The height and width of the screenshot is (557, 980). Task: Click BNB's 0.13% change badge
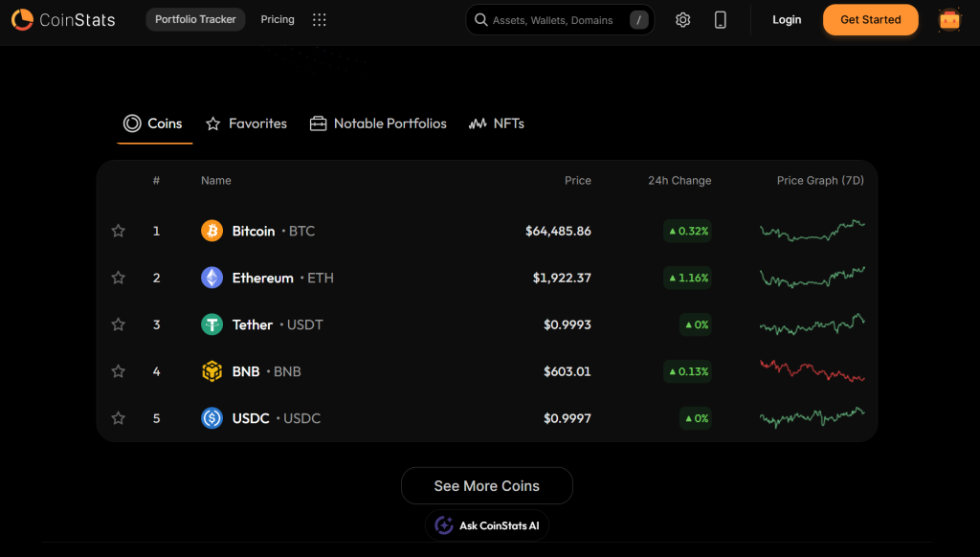pyautogui.click(x=687, y=371)
